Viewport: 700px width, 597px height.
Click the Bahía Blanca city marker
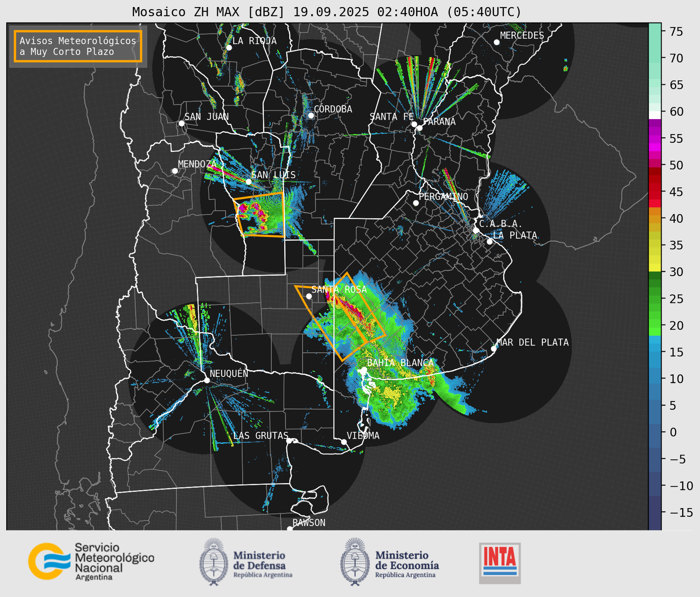pos(364,369)
